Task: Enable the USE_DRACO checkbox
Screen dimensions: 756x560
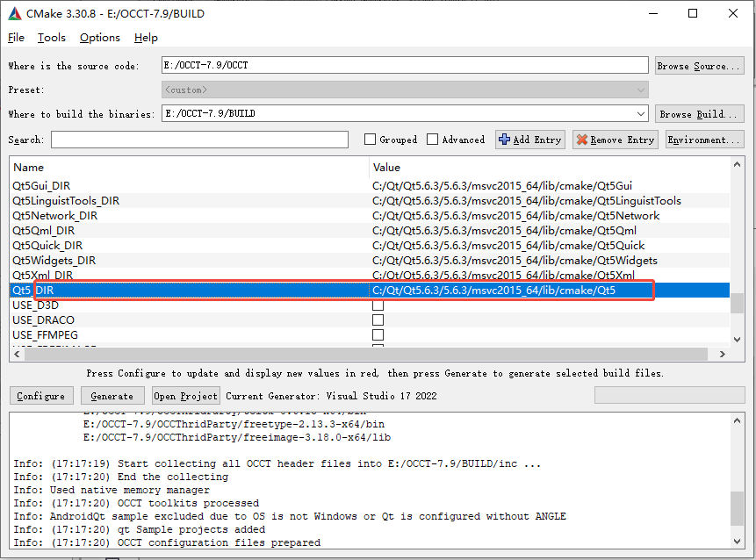Action: (378, 320)
